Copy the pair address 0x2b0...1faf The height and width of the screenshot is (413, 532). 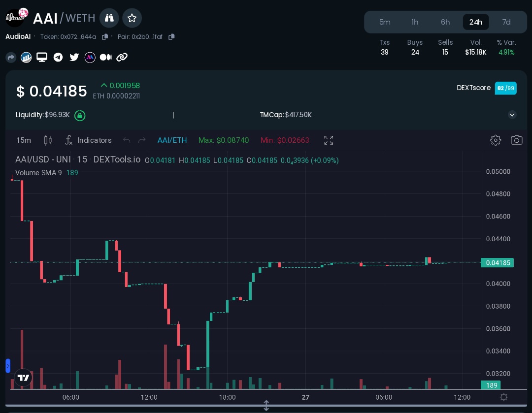click(x=171, y=36)
